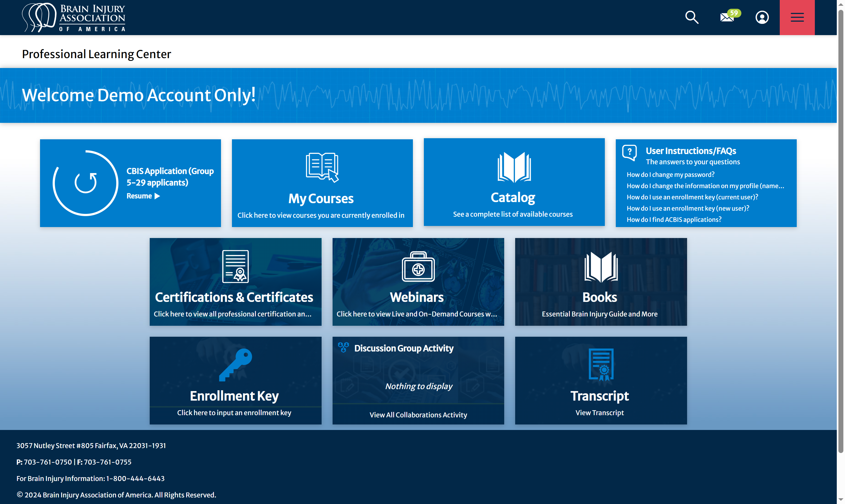This screenshot has height=504, width=845.
Task: Click 'Click here to input an enrollment key'
Action: click(x=234, y=413)
